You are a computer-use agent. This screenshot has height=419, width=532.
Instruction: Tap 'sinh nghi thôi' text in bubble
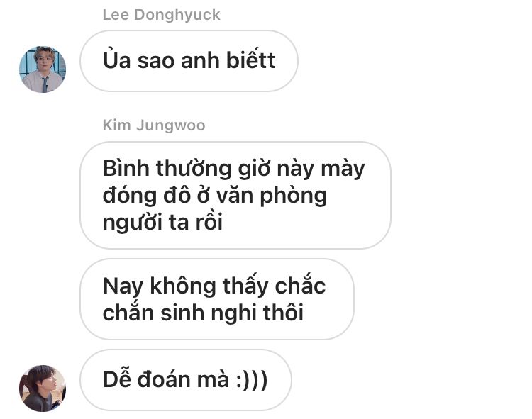(232, 313)
